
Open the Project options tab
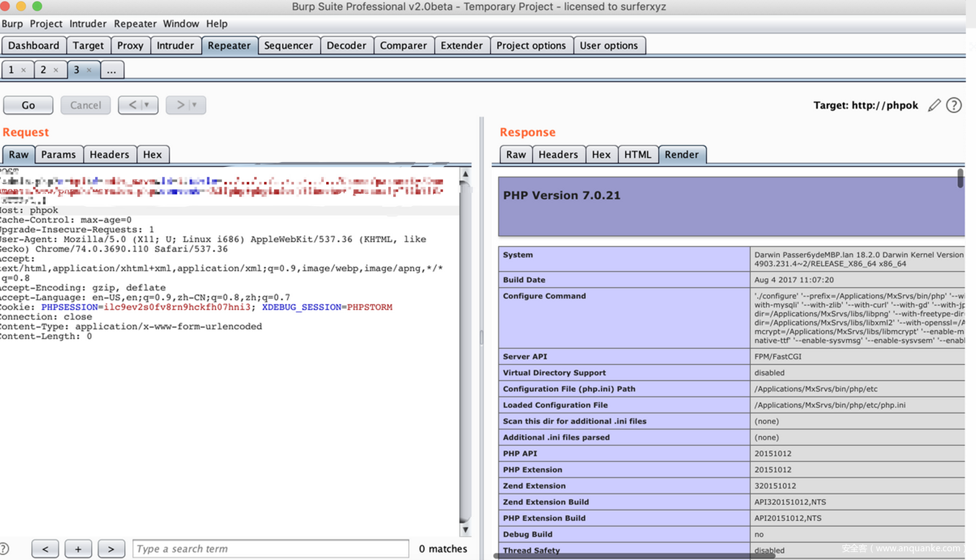coord(531,45)
